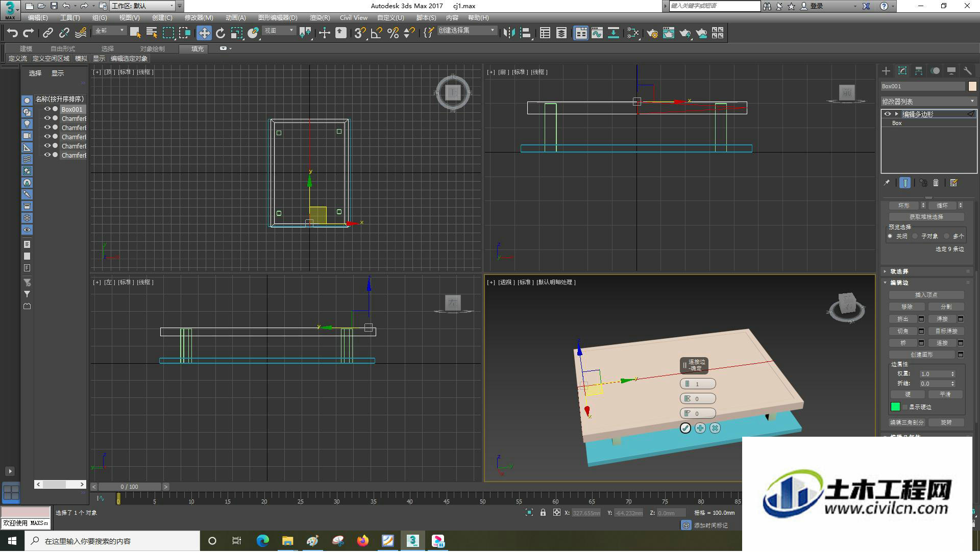This screenshot has width=980, height=552.
Task: Click the Align tool icon
Action: [x=525, y=33]
